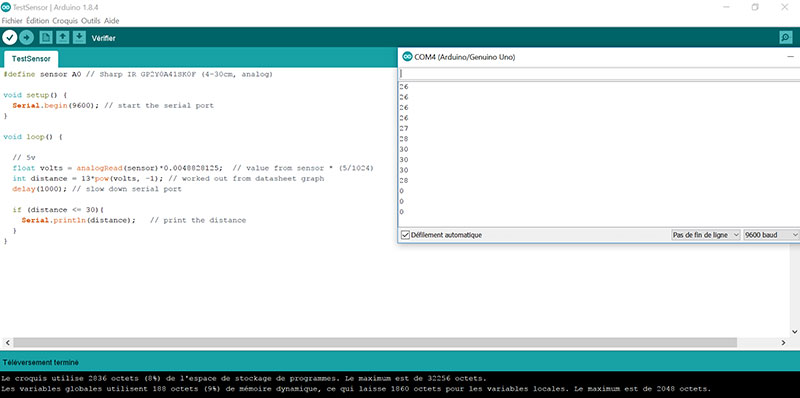Image resolution: width=800 pixels, height=398 pixels.
Task: Click the 'delay(1000);' code line
Action: coord(97,189)
